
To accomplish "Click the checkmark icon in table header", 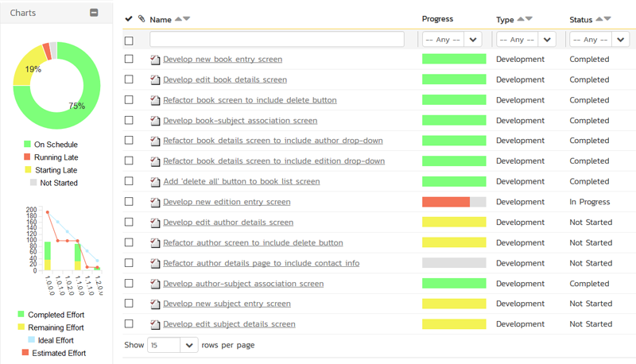I will (129, 19).
